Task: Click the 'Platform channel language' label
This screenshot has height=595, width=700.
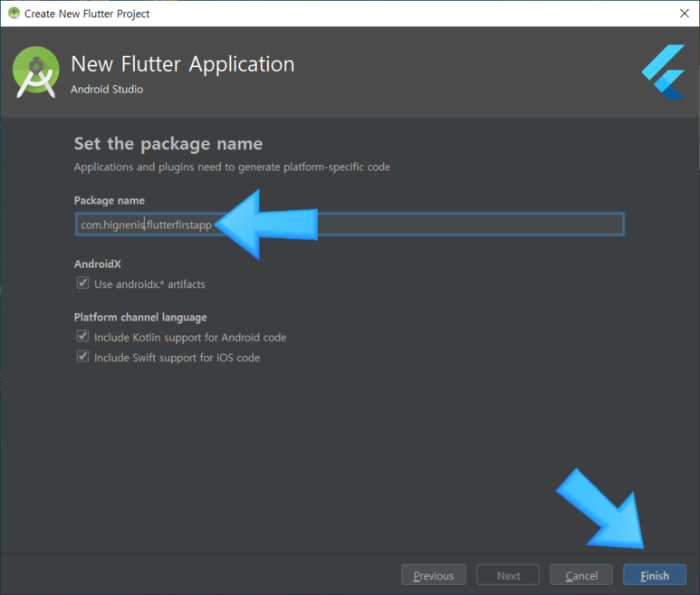Action: click(x=140, y=317)
